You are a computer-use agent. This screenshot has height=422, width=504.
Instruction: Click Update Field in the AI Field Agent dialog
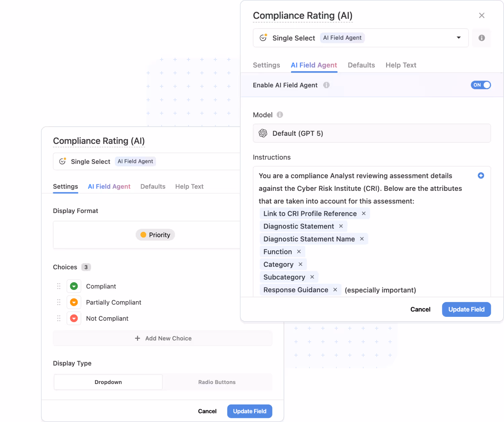(466, 309)
